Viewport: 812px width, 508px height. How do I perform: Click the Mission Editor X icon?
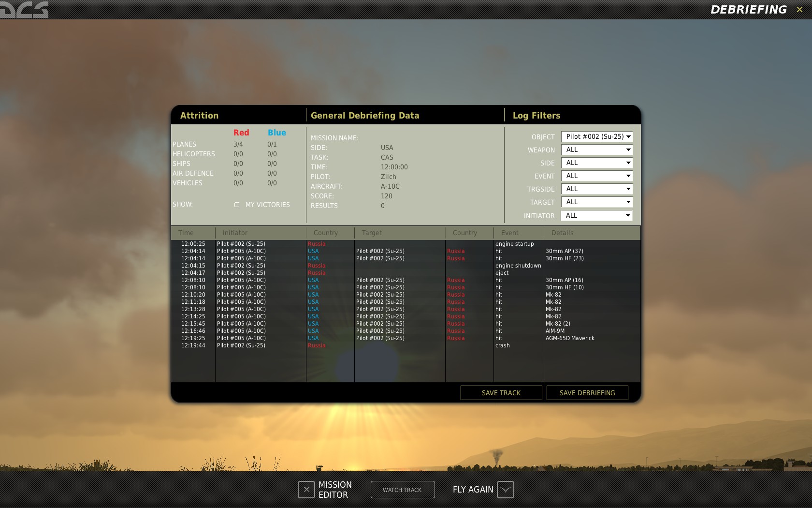pyautogui.click(x=306, y=490)
